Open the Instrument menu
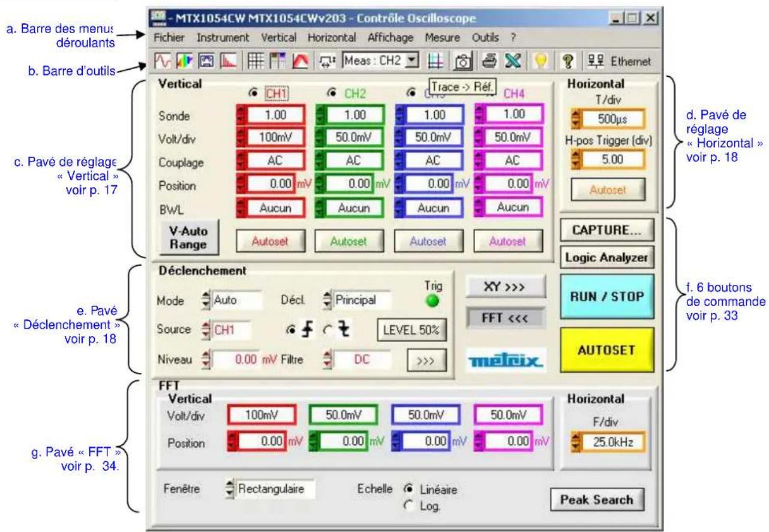 pos(223,37)
